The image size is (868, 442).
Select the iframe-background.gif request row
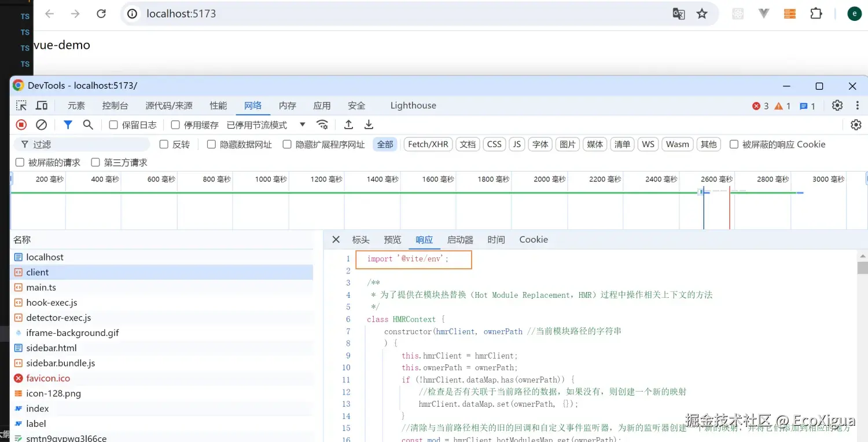162,333
